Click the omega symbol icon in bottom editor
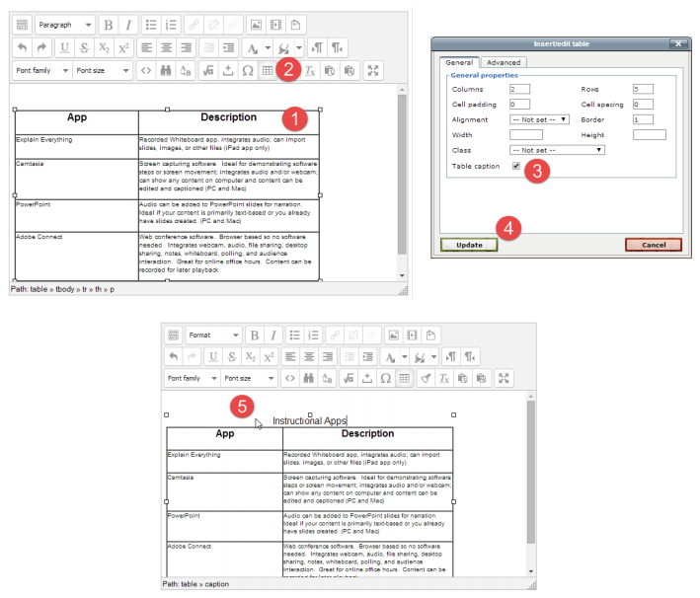Image resolution: width=700 pixels, height=598 pixels. (386, 378)
